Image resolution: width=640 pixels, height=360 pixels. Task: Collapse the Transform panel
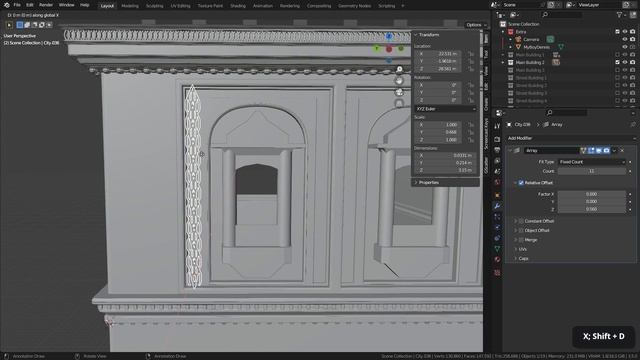[x=416, y=35]
